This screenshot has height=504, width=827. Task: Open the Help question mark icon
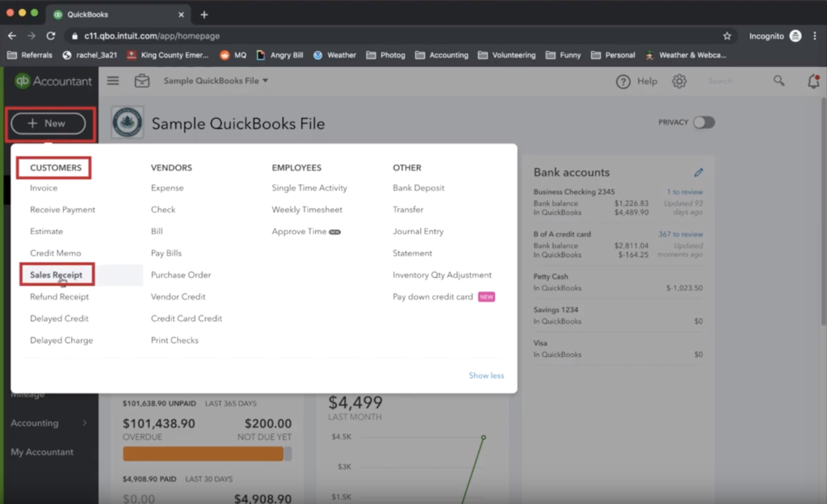click(623, 82)
